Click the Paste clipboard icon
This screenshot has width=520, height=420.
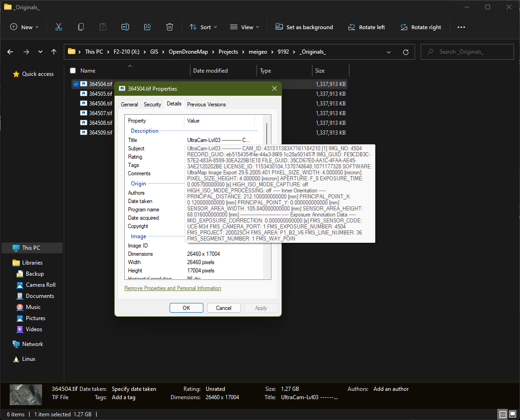[103, 27]
